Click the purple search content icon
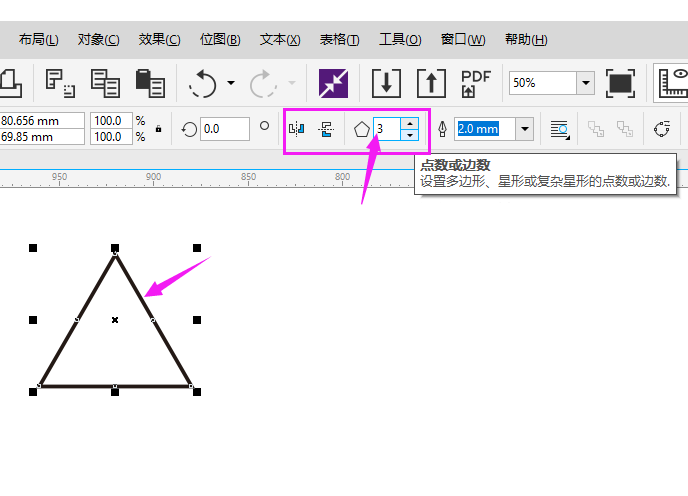 pos(333,83)
